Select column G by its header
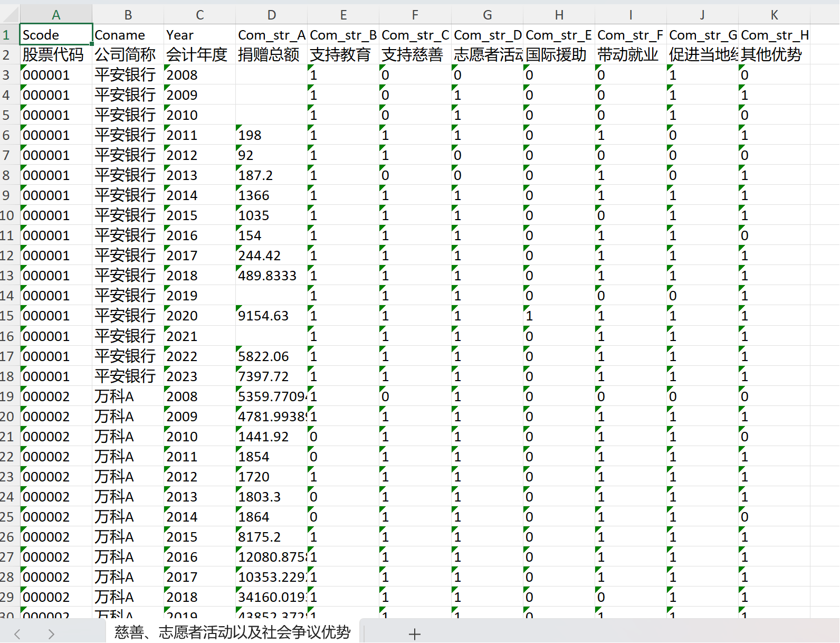Image resolution: width=840 pixels, height=643 pixels. pyautogui.click(x=488, y=15)
